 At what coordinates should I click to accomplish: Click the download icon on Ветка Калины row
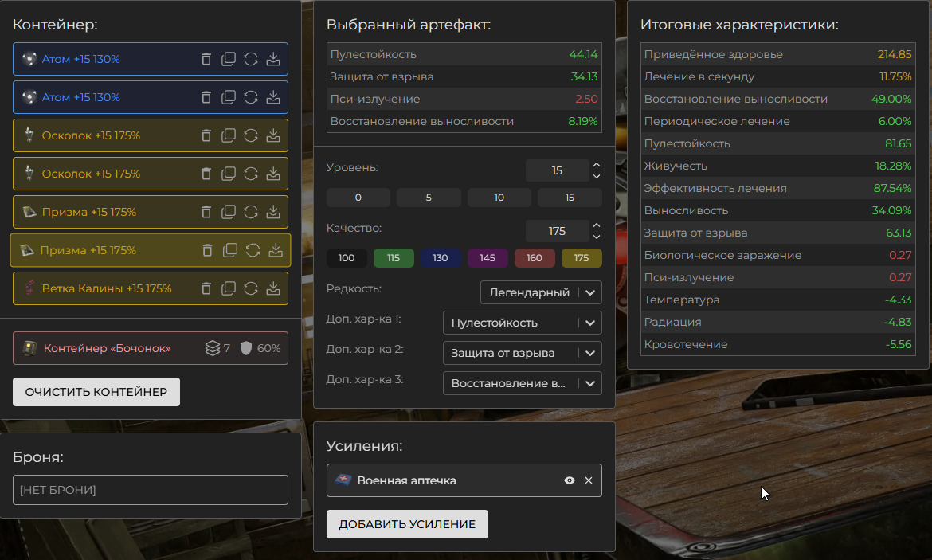(x=272, y=288)
